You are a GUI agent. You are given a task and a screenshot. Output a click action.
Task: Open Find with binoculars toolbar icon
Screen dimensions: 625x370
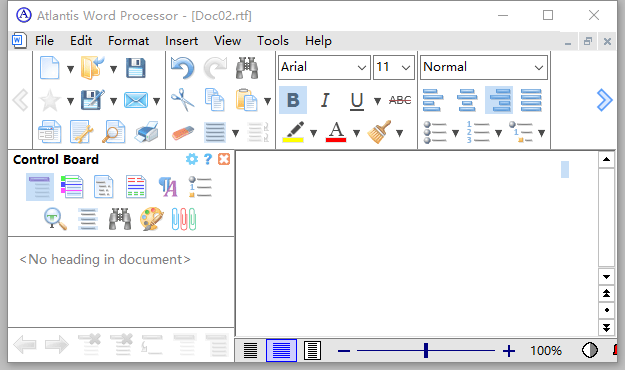[247, 68]
